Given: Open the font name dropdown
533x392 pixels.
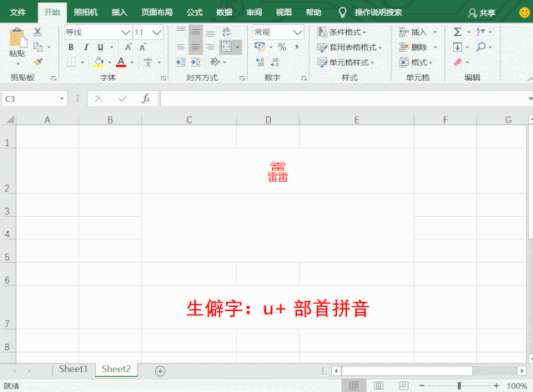Looking at the screenshot, I should (126, 33).
